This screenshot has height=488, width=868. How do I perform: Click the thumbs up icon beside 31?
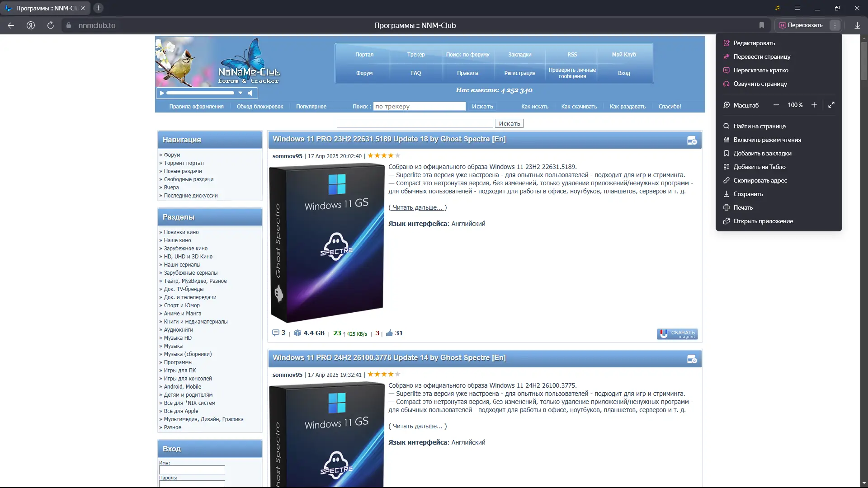389,333
